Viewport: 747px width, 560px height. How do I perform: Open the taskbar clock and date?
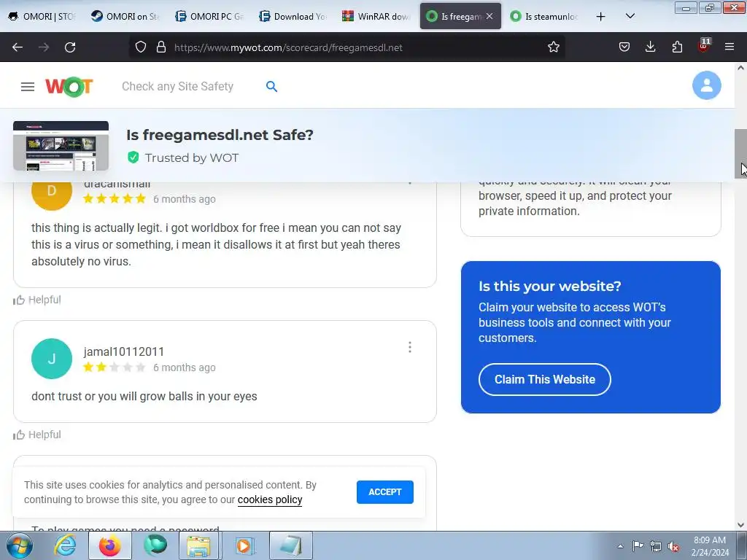[x=709, y=546]
